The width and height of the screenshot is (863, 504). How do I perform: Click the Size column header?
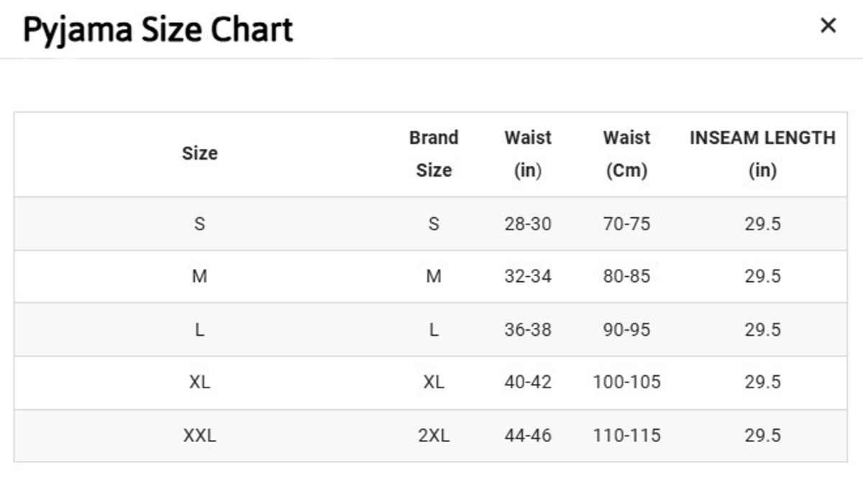coord(200,153)
